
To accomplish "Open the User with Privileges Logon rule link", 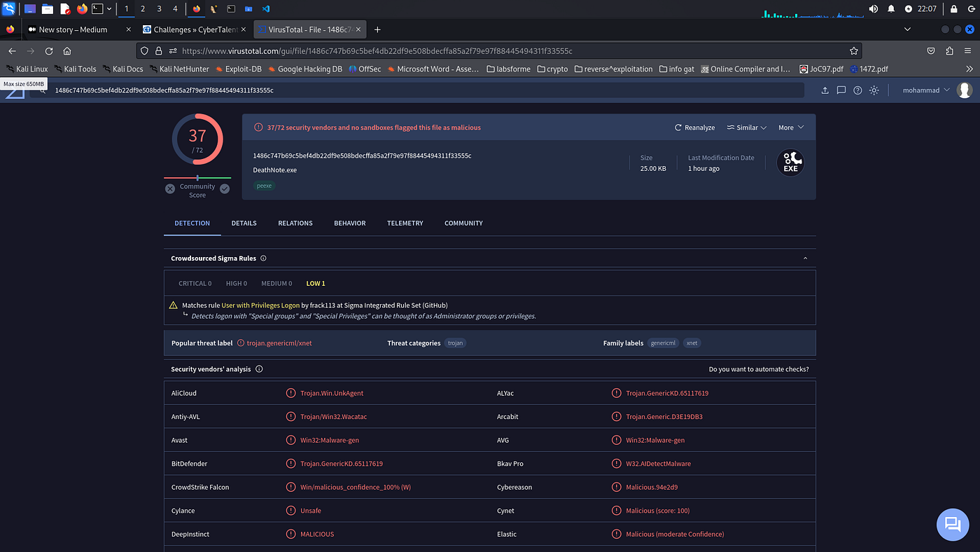I will (260, 305).
